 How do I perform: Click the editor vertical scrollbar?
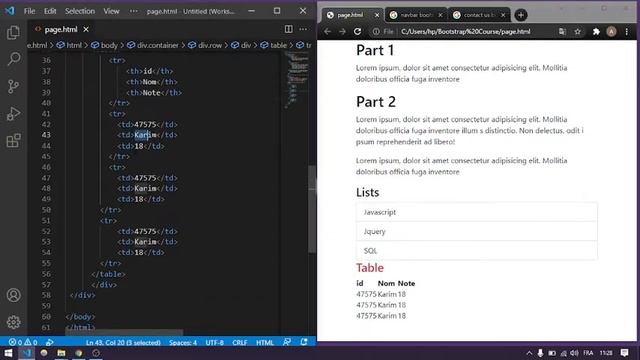click(312, 209)
